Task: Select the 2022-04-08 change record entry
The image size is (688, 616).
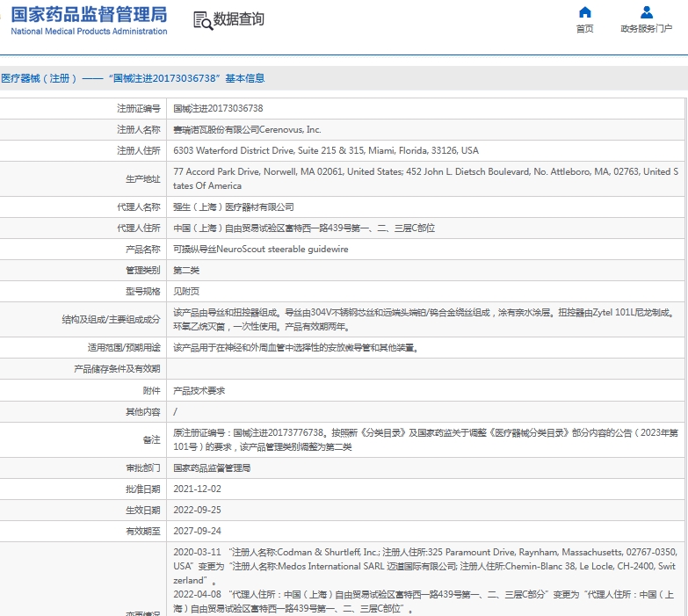Action: pyautogui.click(x=424, y=602)
